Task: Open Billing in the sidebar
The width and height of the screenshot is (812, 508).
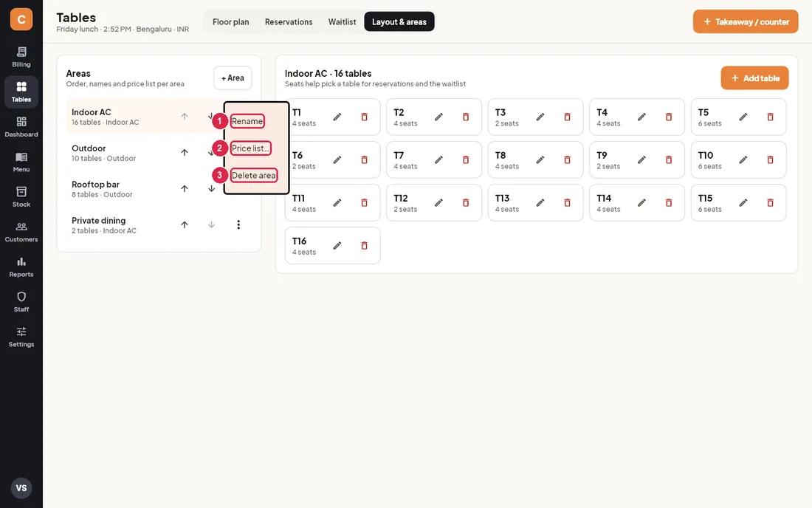Action: tap(21, 57)
